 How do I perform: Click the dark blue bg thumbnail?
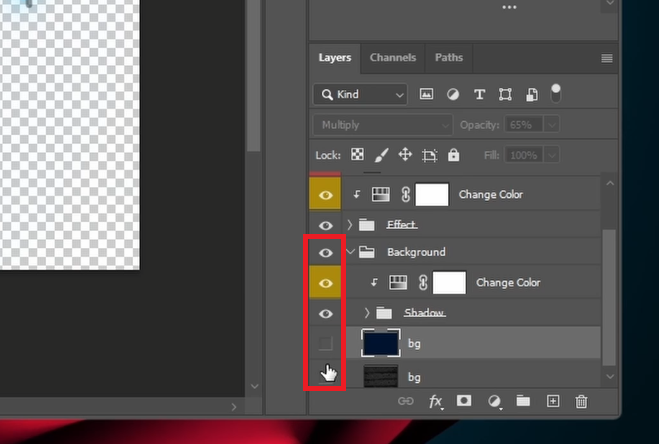point(381,343)
